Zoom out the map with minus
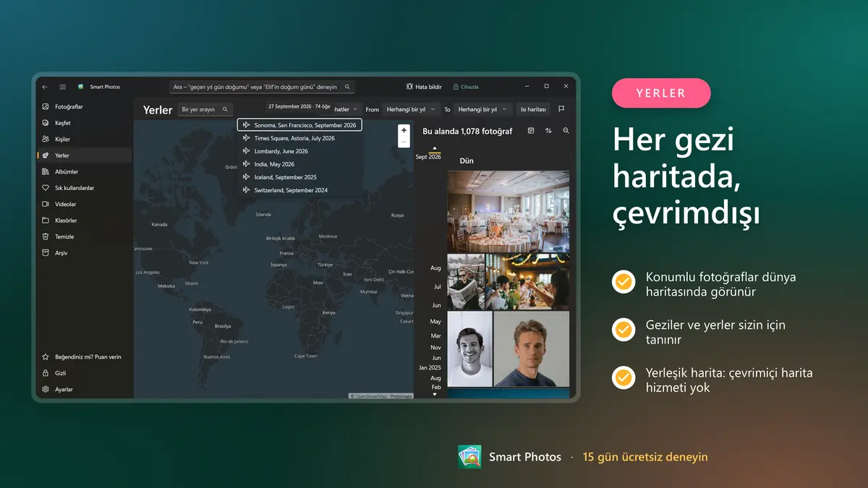Image resolution: width=868 pixels, height=488 pixels. [404, 142]
